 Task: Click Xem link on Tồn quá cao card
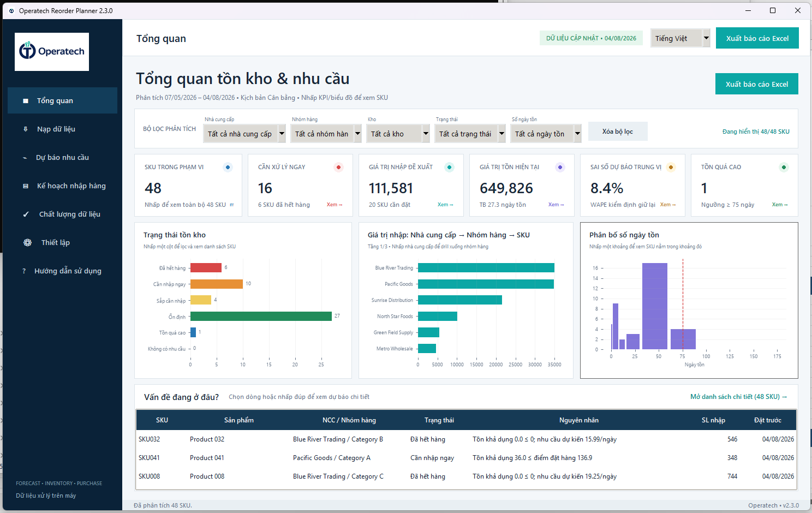780,205
